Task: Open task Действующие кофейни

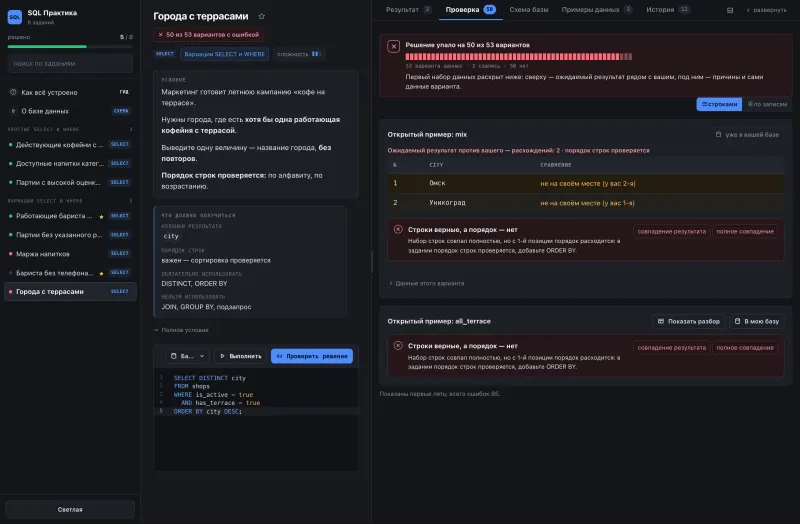Action: coord(70,145)
